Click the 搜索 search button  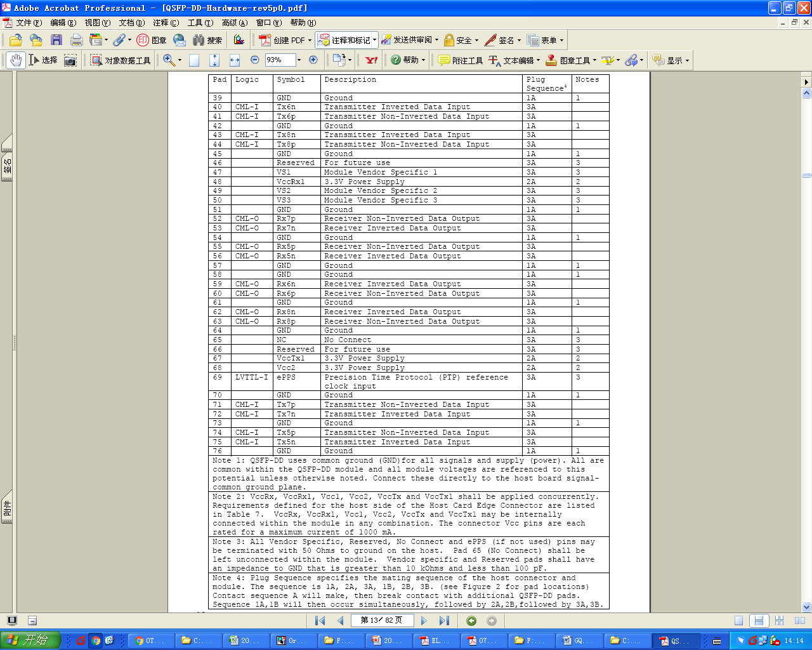coord(207,40)
